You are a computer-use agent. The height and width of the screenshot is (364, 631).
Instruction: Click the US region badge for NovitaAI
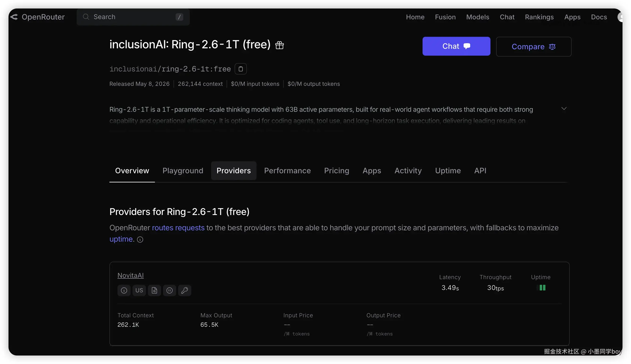[139, 290]
